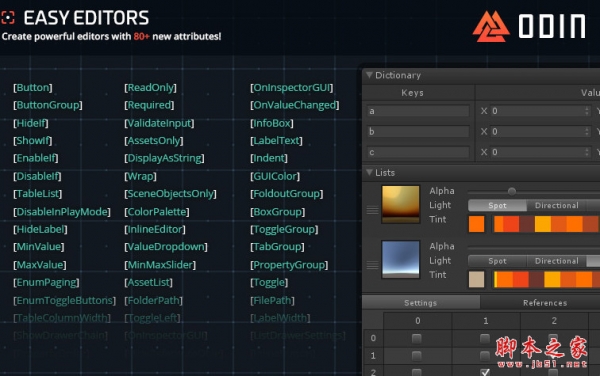Viewport: 600px width, 376px height.
Task: Tick the checkbox at matrix row 2, column 0
Action: (417, 372)
